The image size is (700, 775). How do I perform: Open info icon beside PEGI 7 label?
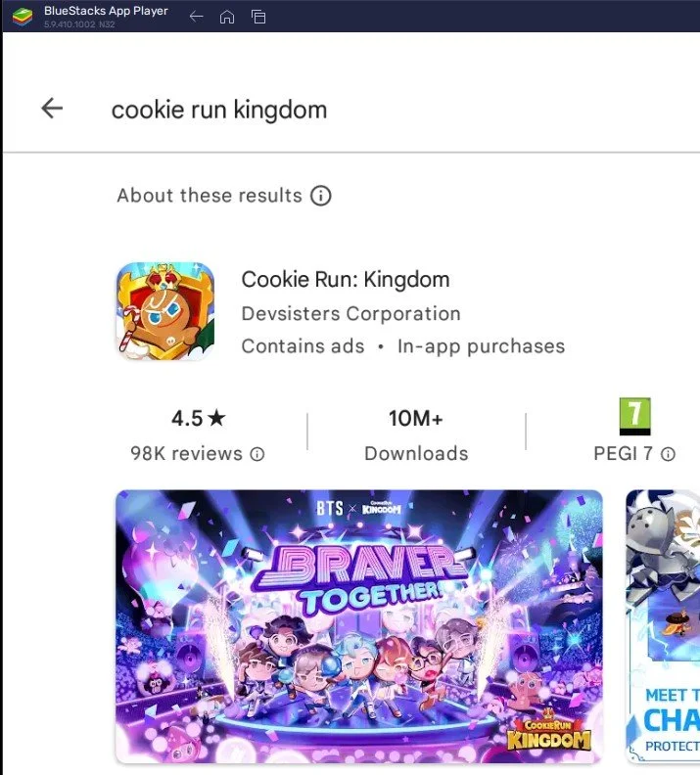tap(668, 454)
